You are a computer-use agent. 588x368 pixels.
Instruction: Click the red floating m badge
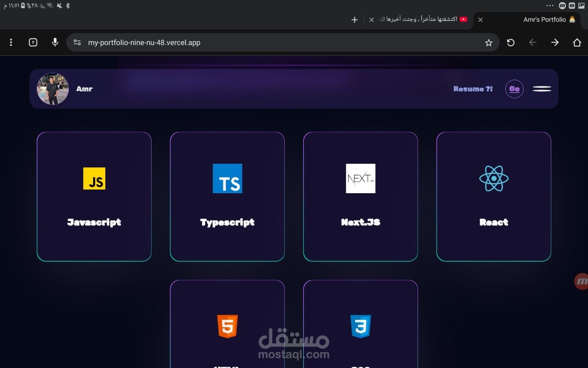(581, 281)
